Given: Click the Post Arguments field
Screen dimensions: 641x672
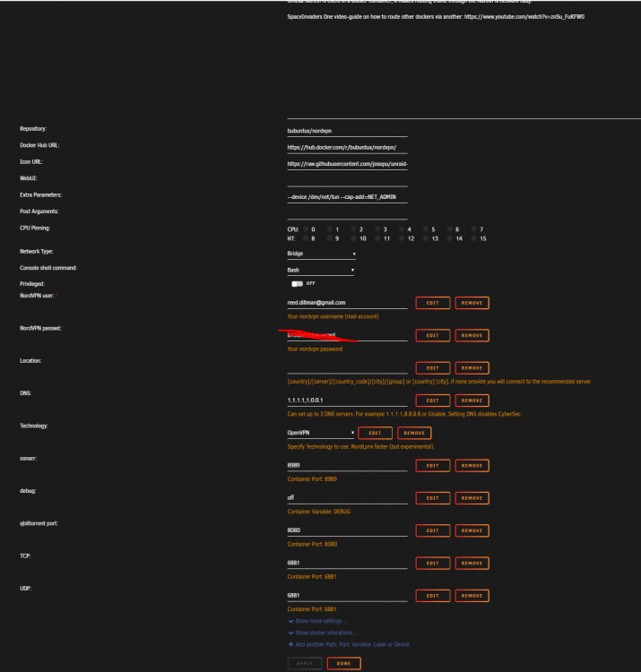Looking at the screenshot, I should (347, 214).
